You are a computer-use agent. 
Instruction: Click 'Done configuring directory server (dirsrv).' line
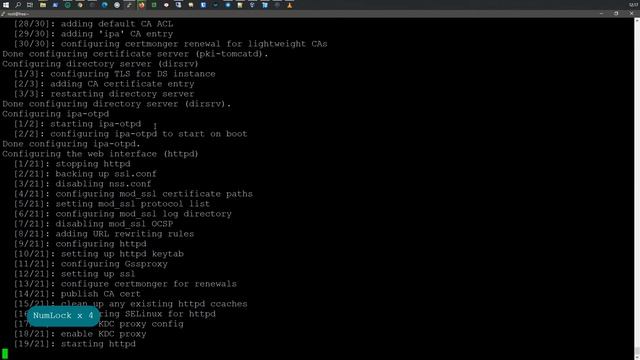click(x=117, y=104)
